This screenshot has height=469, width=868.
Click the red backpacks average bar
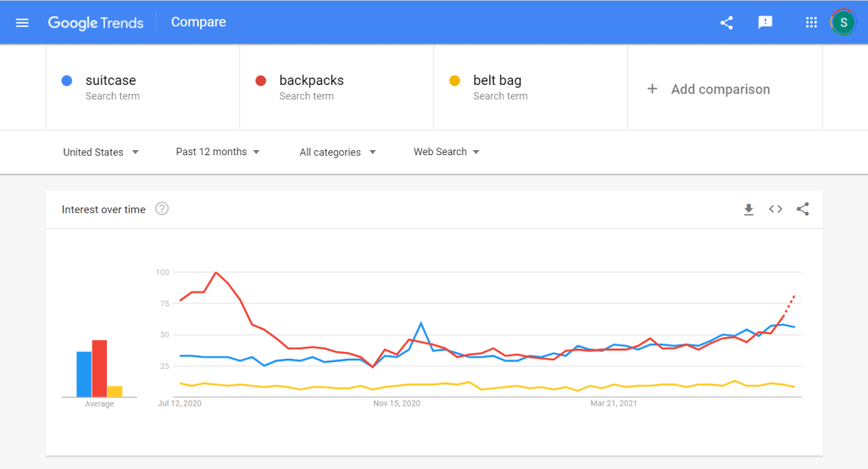tap(100, 368)
